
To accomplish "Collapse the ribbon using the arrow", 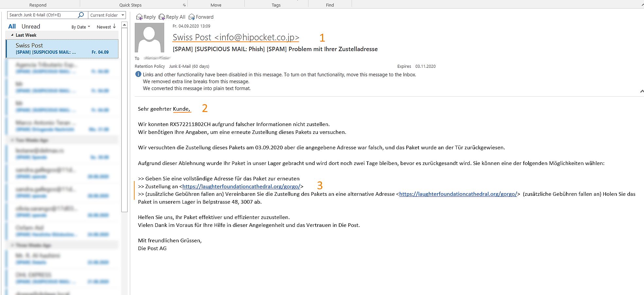I will click(642, 5).
